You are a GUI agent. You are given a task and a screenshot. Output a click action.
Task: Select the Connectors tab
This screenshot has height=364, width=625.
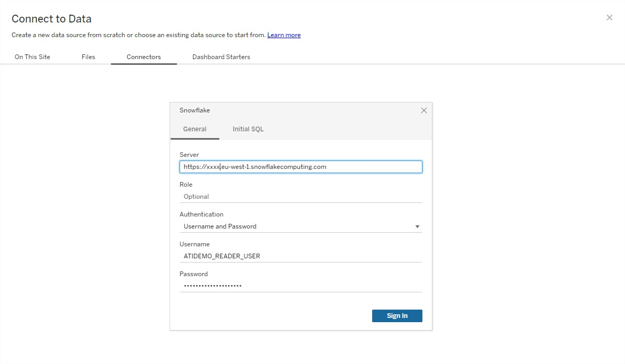click(144, 57)
